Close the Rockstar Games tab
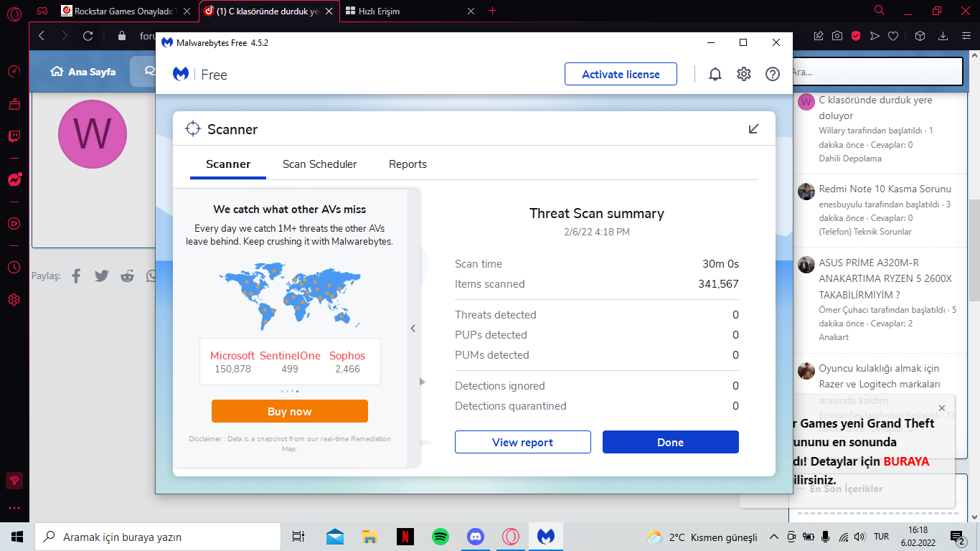The image size is (980, 551). pos(187,11)
